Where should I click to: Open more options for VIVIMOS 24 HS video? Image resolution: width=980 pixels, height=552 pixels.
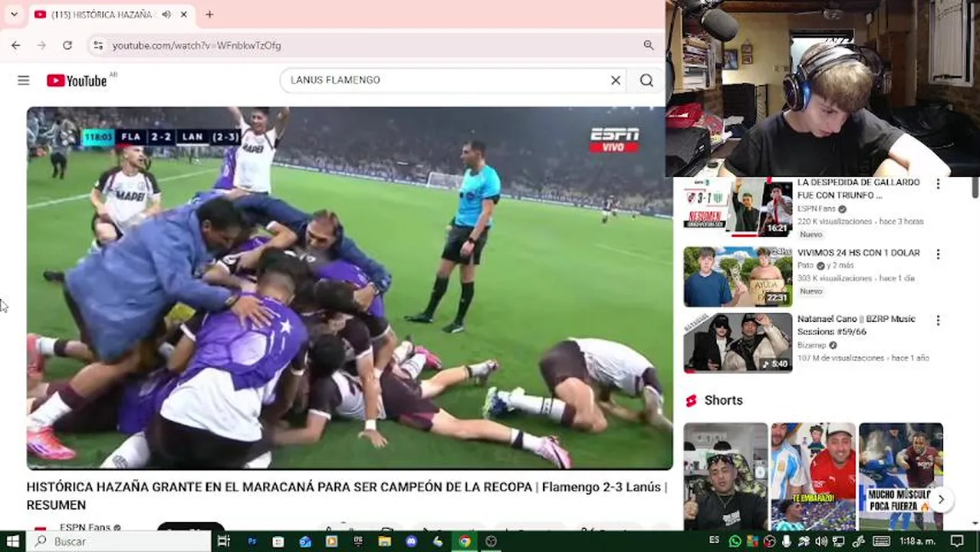click(937, 255)
